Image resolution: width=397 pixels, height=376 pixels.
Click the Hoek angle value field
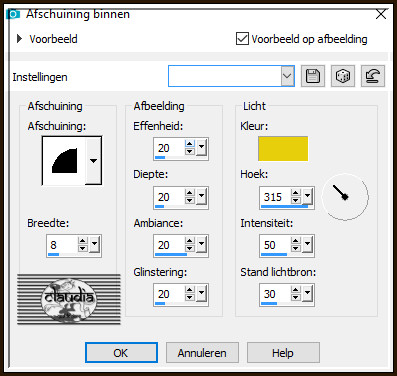[x=276, y=197]
